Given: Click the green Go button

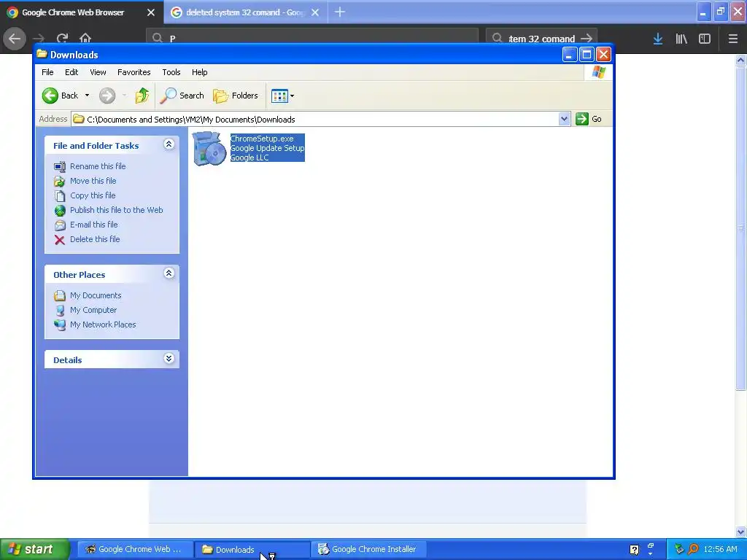Looking at the screenshot, I should click(589, 119).
